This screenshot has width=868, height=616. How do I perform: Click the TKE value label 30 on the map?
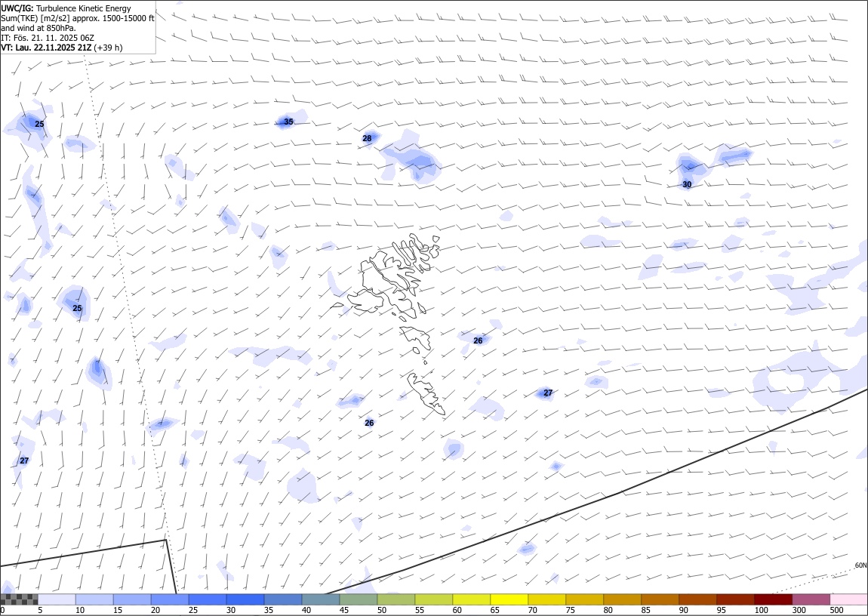(x=687, y=184)
